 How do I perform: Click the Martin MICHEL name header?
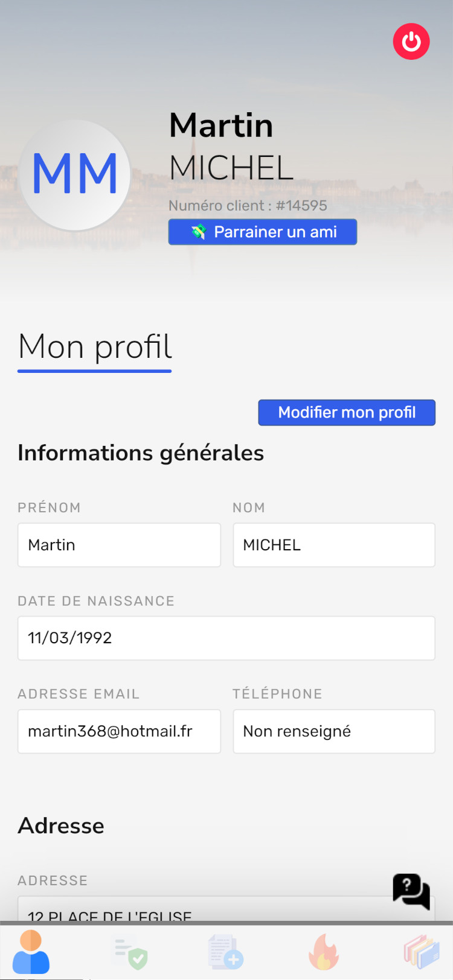point(231,147)
